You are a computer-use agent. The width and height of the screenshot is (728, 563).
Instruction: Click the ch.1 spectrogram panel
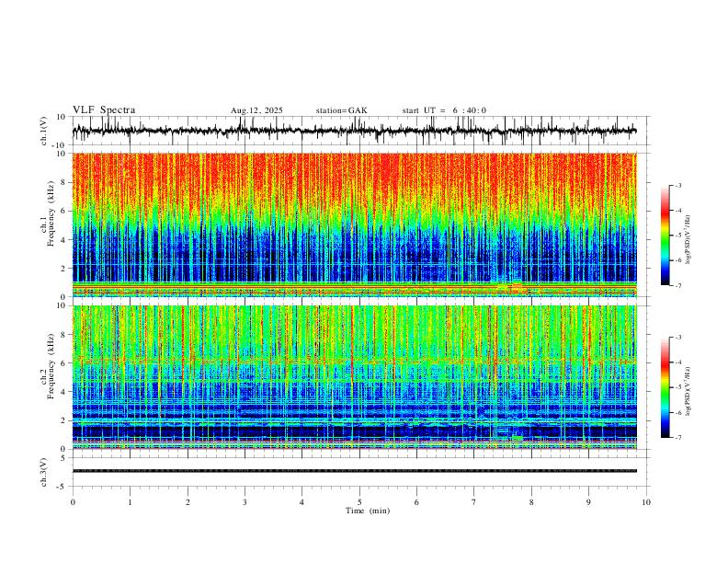(x=354, y=224)
